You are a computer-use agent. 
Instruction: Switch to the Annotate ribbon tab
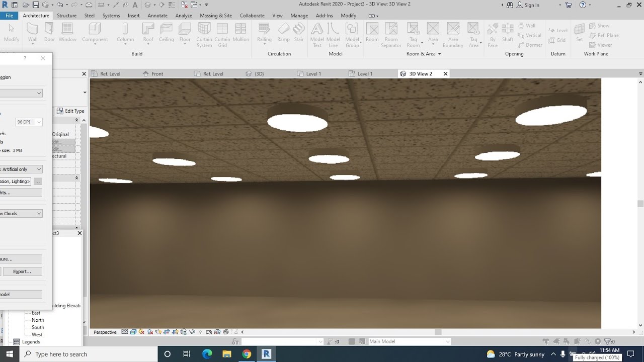coord(157,16)
